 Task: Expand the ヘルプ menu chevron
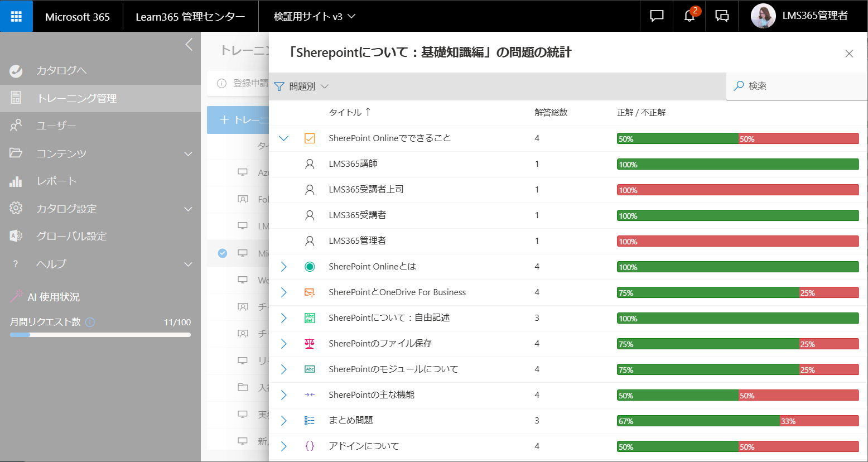(x=189, y=264)
